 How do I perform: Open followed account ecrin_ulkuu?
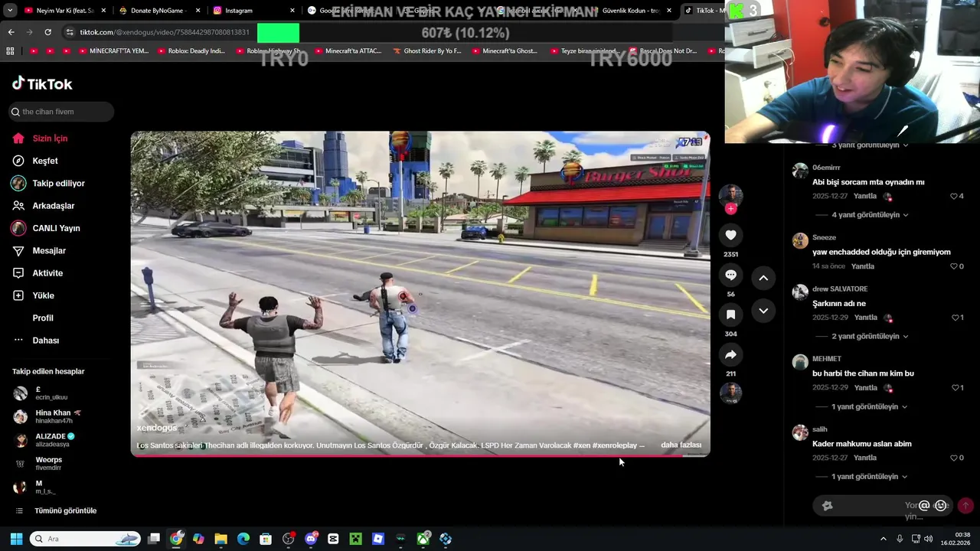[x=51, y=393]
